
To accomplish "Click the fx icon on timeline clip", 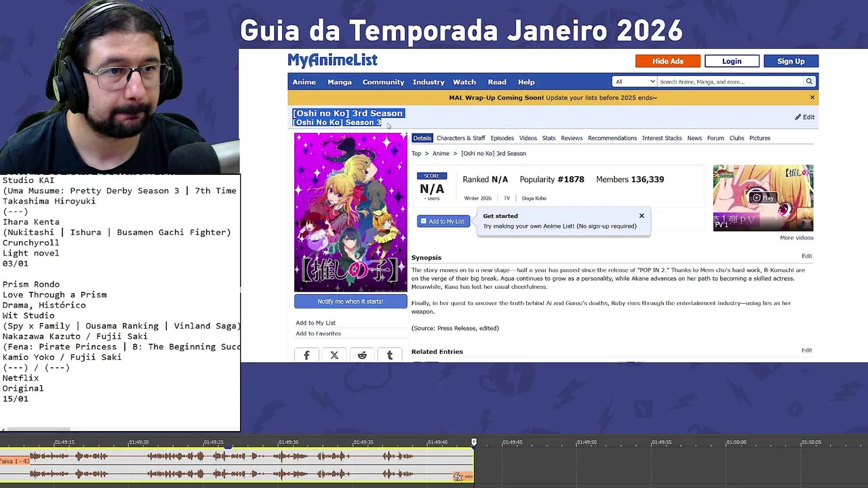I will pos(458,477).
